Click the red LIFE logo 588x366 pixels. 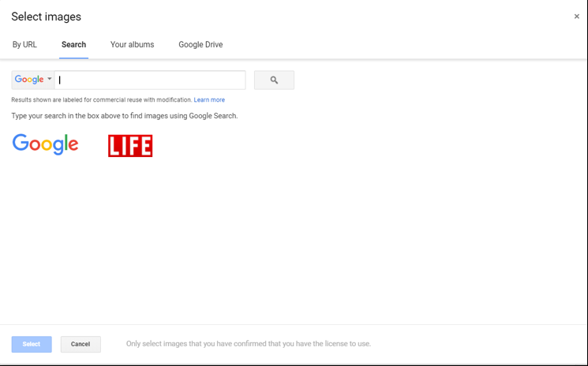130,146
